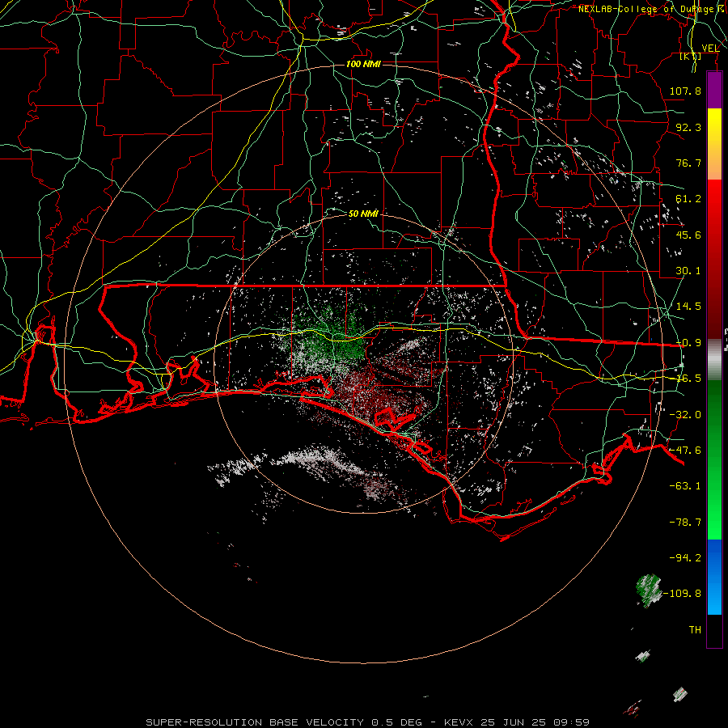
Task: Select the 45.6 legend value
Action: click(688, 235)
